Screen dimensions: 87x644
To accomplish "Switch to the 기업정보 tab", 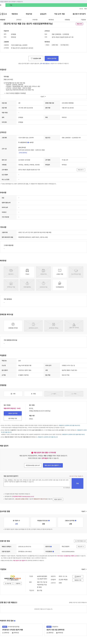I will point(83,20).
